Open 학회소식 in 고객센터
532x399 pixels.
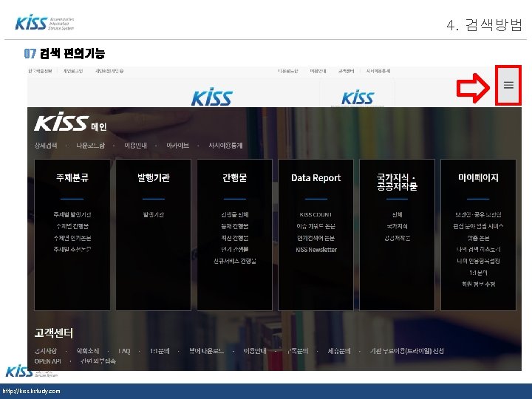click(87, 351)
